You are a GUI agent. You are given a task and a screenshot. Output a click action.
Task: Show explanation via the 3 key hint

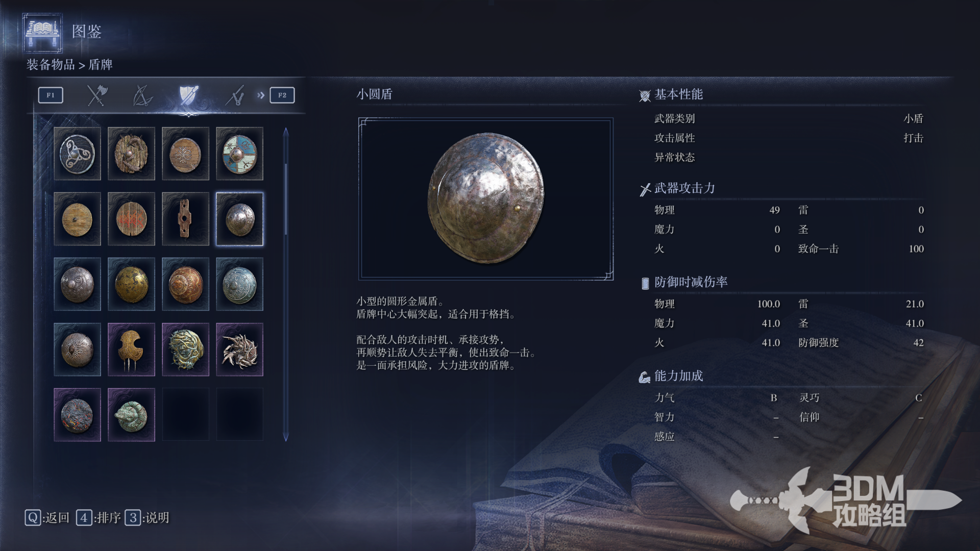click(147, 518)
